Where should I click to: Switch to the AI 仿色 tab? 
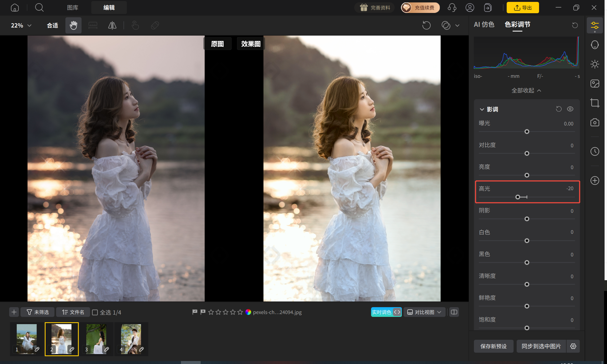pyautogui.click(x=484, y=25)
